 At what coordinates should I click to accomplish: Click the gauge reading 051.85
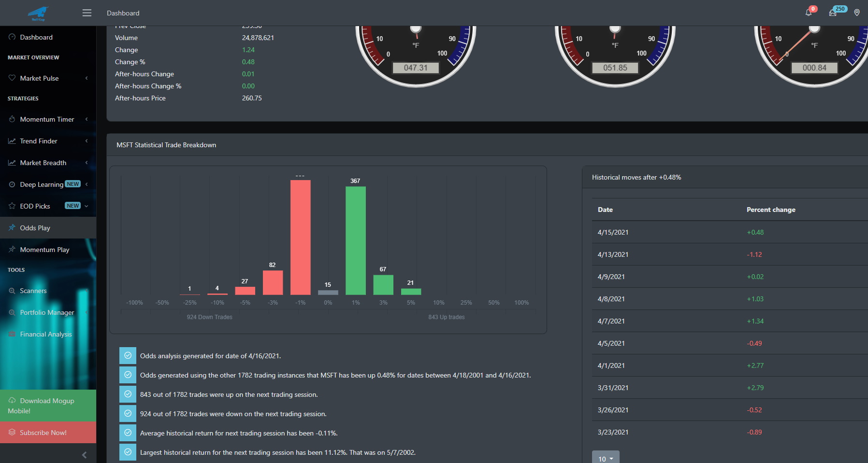click(x=615, y=68)
